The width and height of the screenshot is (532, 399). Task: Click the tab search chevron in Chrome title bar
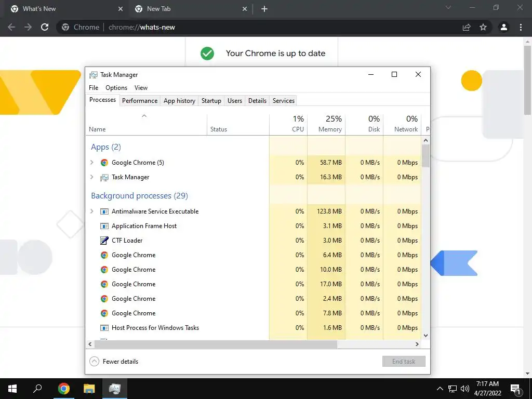pyautogui.click(x=448, y=7)
